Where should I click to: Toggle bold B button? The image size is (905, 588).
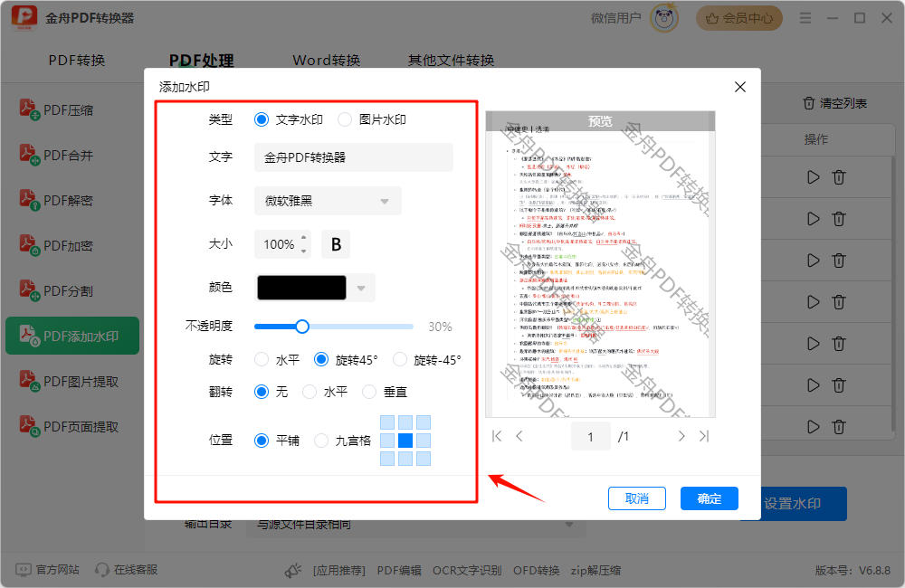[336, 244]
